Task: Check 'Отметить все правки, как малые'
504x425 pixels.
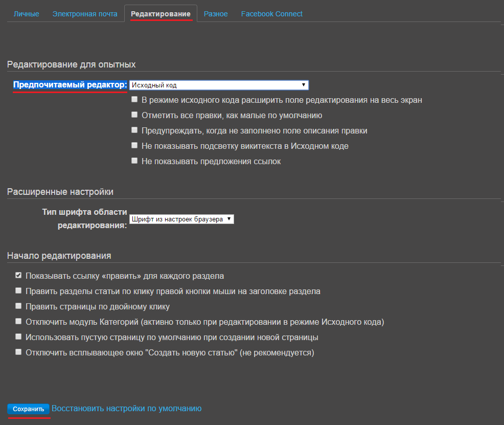Action: pos(134,115)
